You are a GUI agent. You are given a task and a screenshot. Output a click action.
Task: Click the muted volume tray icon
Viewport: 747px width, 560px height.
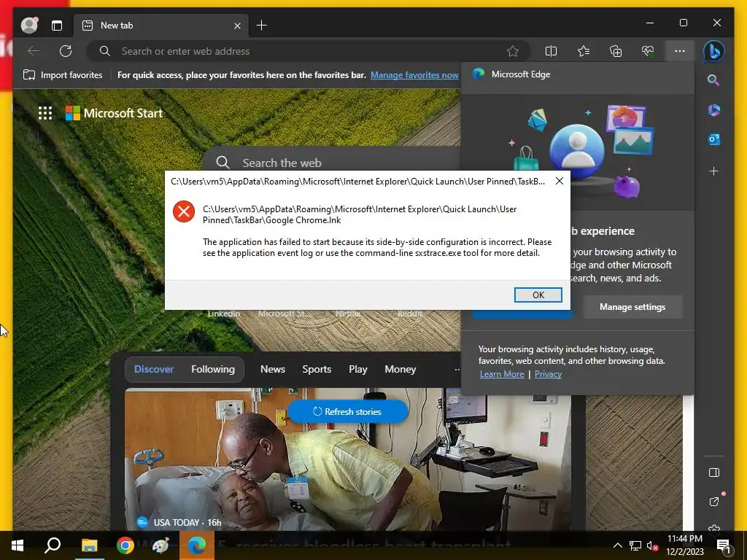652,545
